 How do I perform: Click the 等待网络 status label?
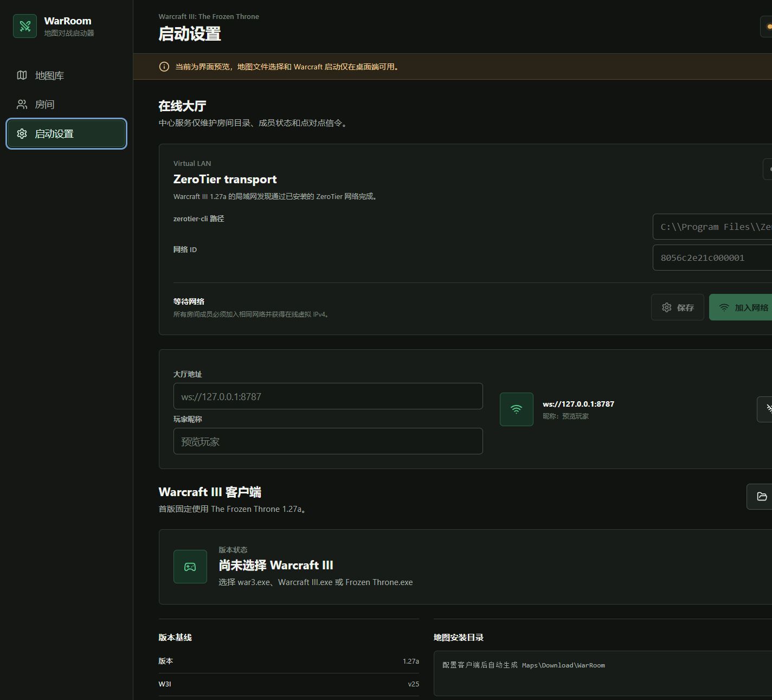tap(189, 301)
